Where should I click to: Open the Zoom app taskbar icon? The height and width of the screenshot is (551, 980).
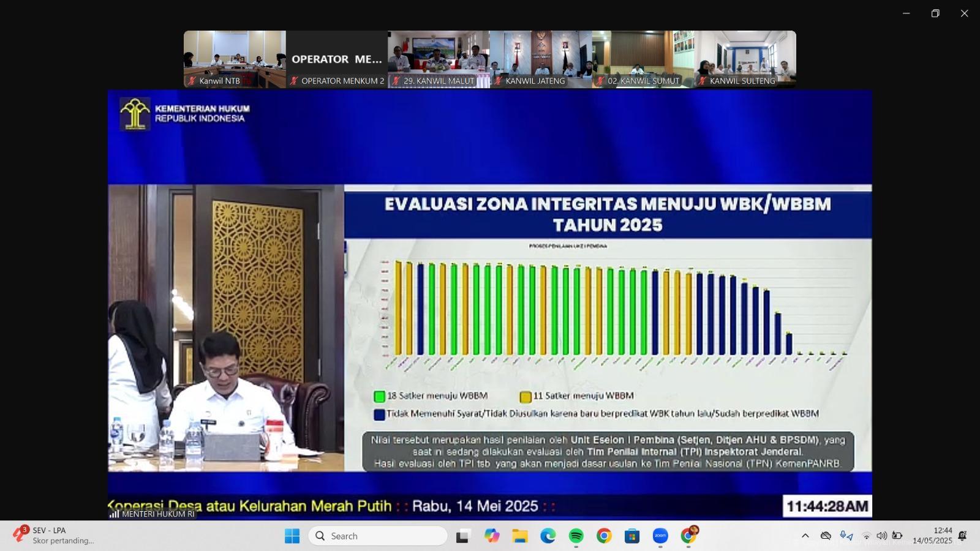point(660,536)
